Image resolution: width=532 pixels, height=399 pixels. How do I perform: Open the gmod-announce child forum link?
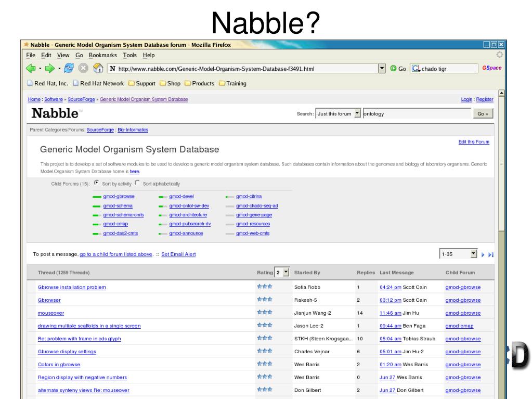click(x=186, y=234)
